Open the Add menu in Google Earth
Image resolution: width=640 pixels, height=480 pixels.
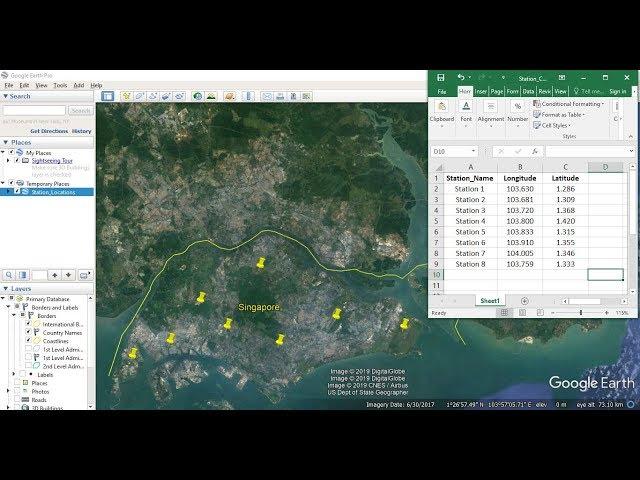(x=78, y=85)
